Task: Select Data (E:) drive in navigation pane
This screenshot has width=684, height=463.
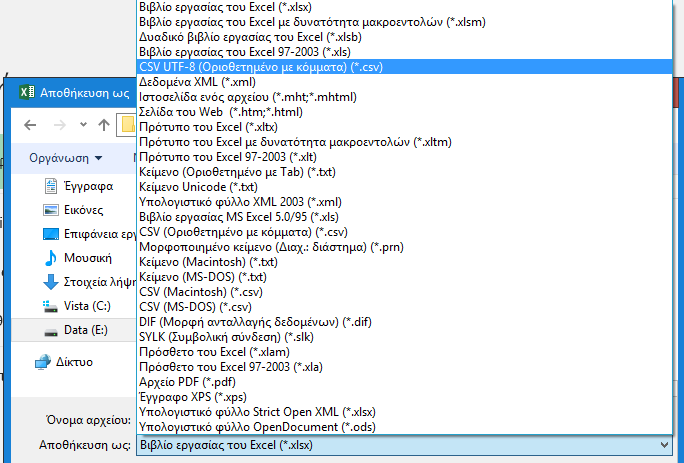Action: pyautogui.click(x=85, y=328)
